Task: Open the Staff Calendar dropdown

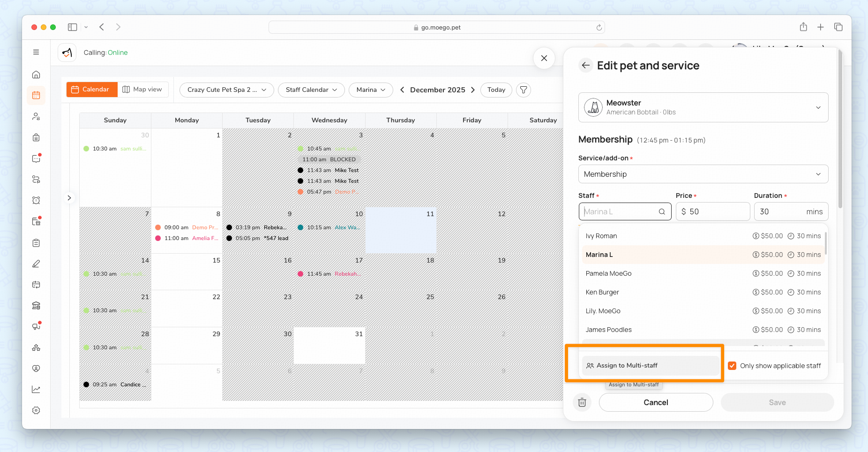Action: (x=311, y=90)
